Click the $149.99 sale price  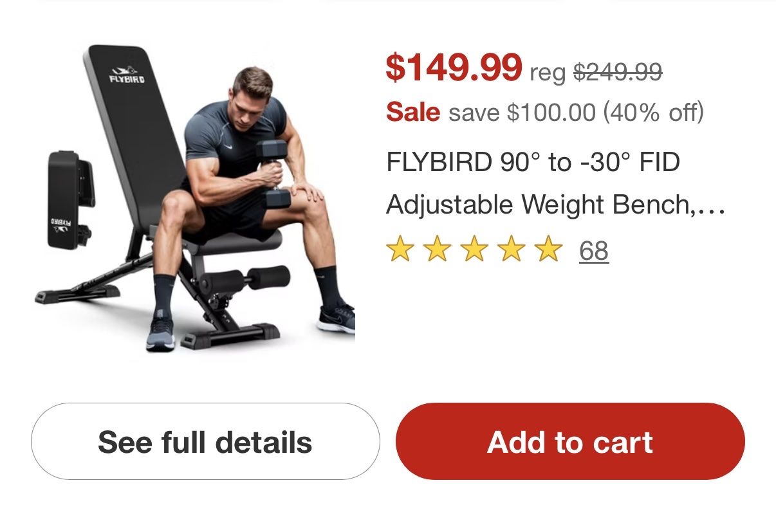(x=454, y=68)
